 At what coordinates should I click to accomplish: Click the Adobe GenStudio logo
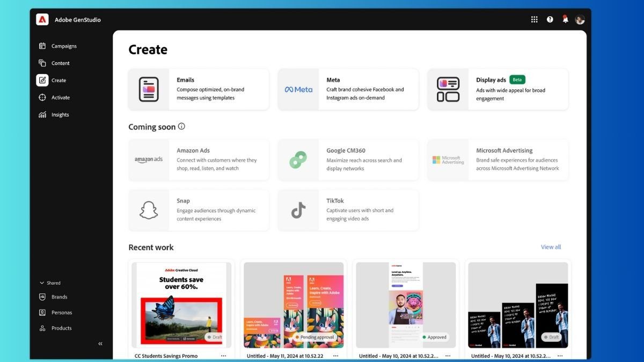click(x=42, y=19)
